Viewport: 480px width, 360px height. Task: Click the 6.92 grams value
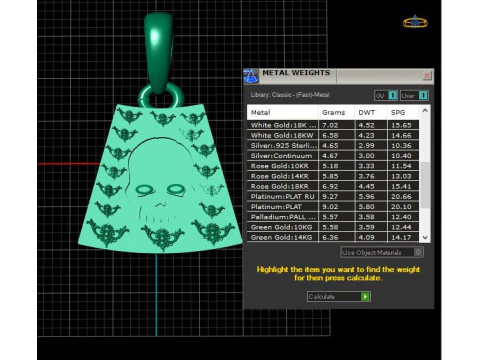pyautogui.click(x=330, y=186)
